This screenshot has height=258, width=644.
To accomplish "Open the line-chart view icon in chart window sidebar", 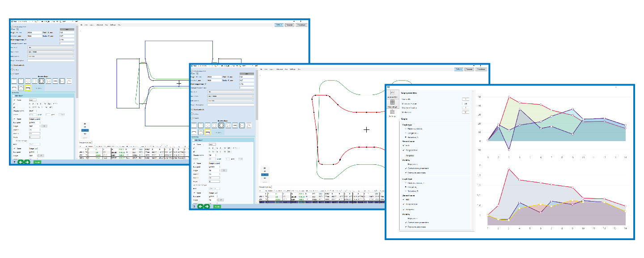I will tap(392, 94).
